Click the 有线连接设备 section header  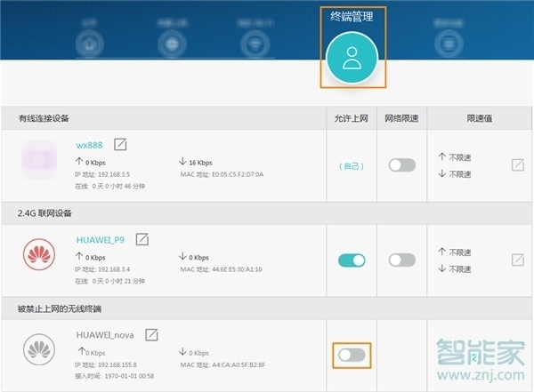[x=44, y=118]
